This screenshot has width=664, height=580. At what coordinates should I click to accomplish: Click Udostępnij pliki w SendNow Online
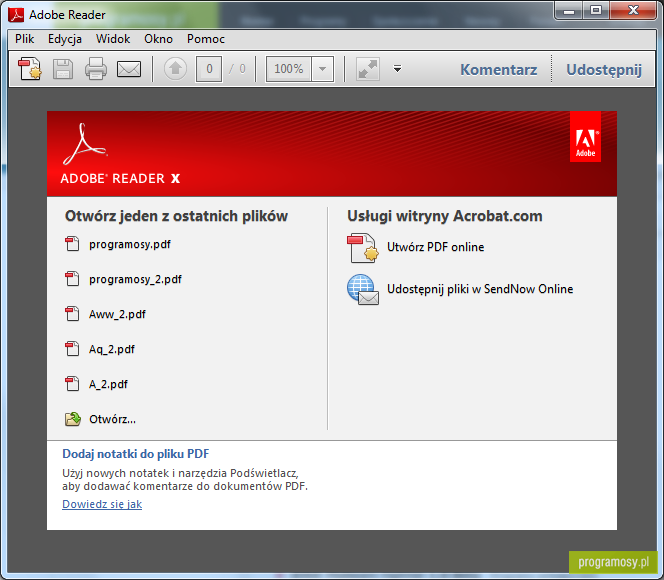click(x=480, y=289)
